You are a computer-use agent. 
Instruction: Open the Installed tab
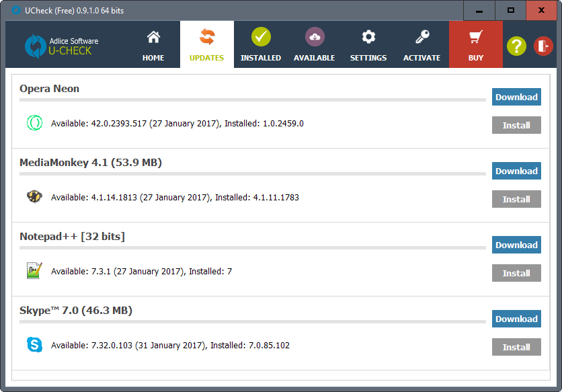(261, 44)
